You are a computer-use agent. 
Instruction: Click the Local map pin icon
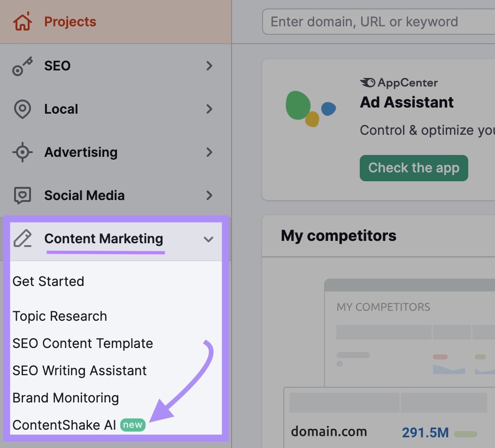(22, 109)
